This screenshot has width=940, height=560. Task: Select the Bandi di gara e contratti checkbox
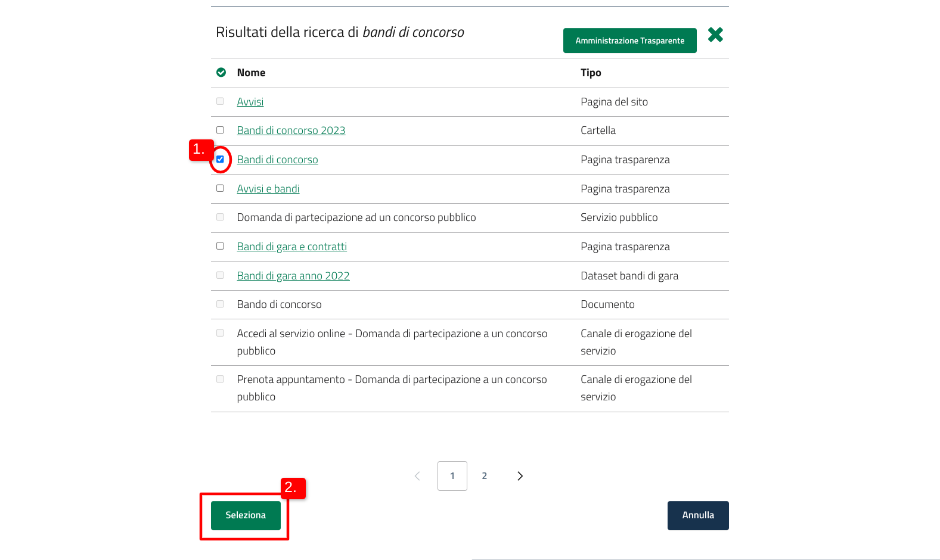click(221, 246)
